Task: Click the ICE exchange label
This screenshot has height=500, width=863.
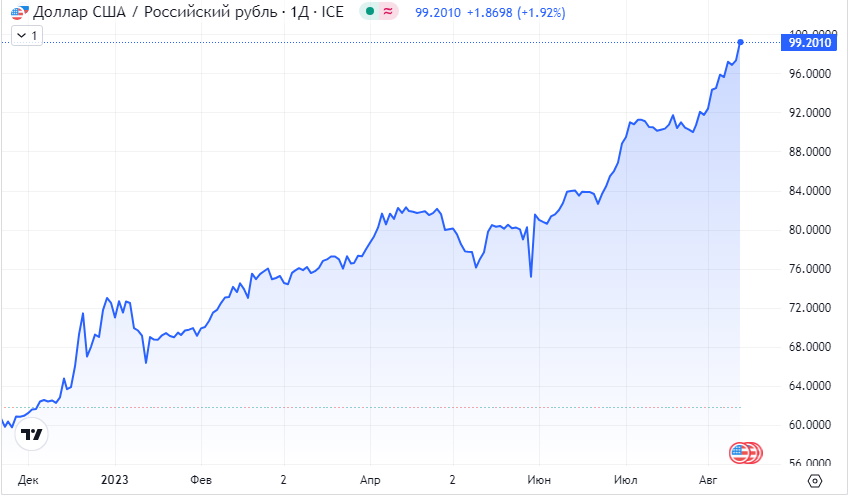Action: (x=331, y=13)
